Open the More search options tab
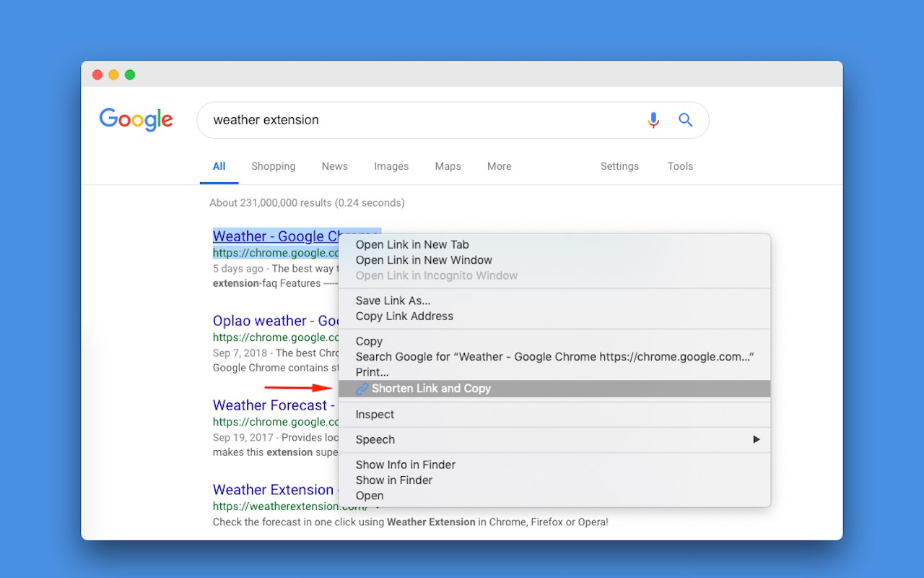Viewport: 924px width, 578px height. pyautogui.click(x=499, y=166)
